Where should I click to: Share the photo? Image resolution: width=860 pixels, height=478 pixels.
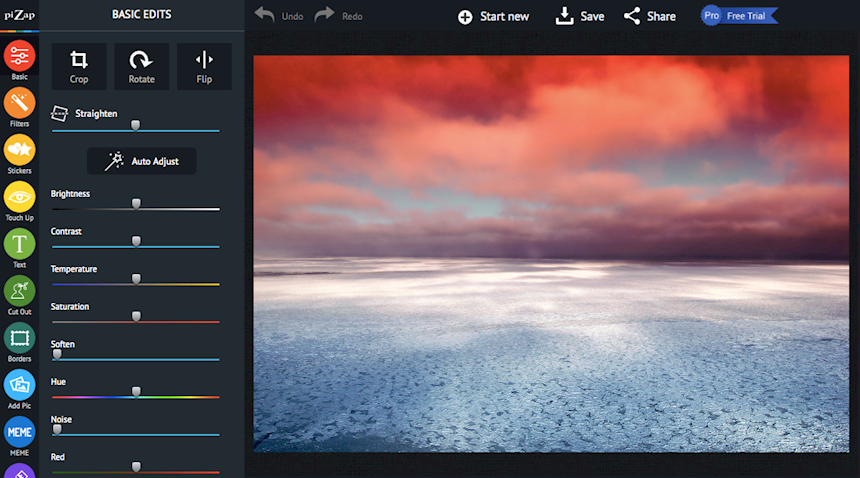650,16
